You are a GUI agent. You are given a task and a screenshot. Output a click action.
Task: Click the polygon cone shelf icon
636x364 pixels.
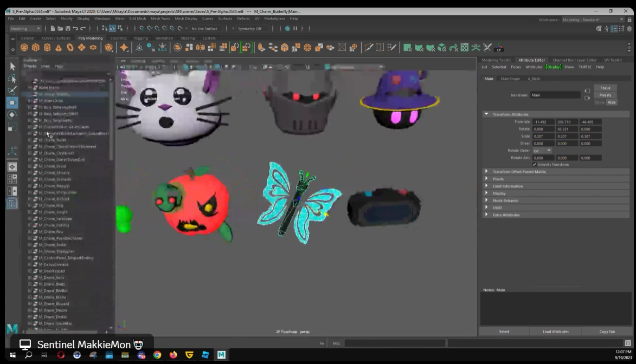(59, 48)
